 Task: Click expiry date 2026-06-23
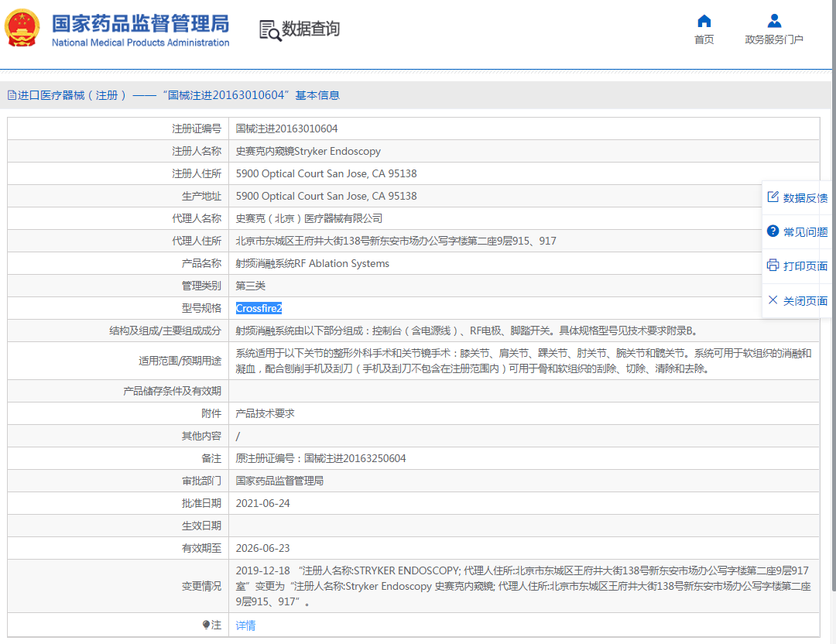[263, 547]
